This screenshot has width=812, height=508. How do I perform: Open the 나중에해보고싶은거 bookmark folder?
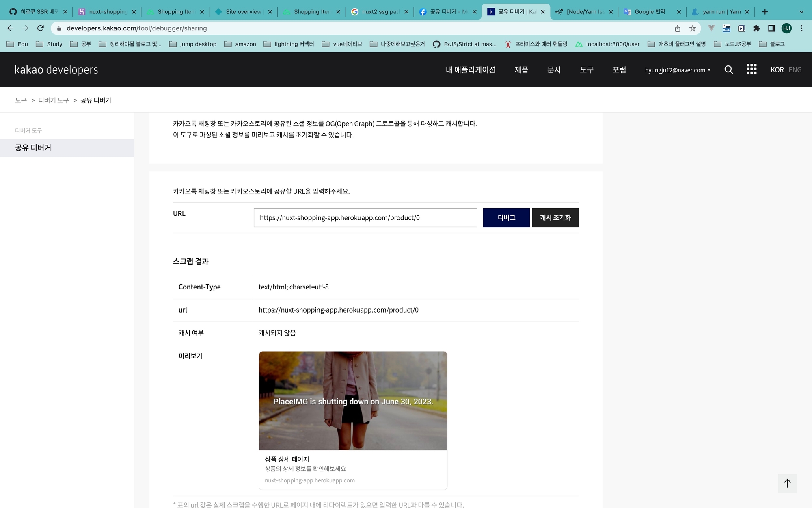tap(397, 44)
